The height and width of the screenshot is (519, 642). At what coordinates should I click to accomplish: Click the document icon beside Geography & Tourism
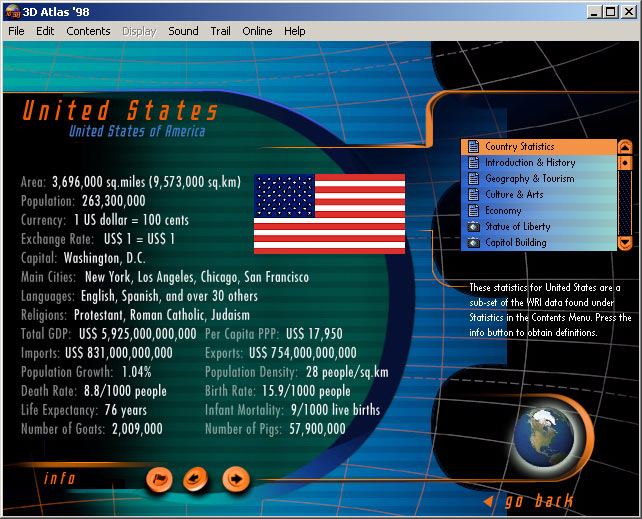tap(473, 178)
